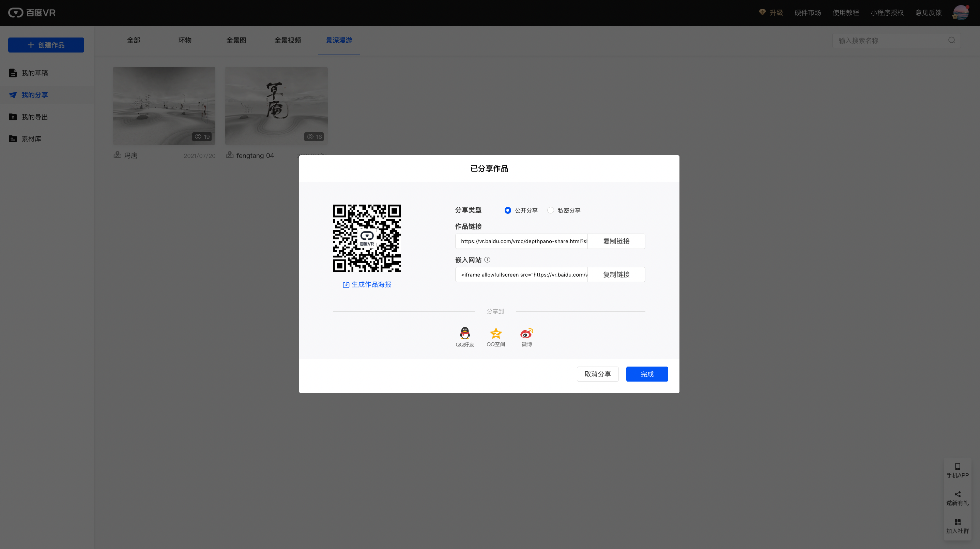This screenshot has width=980, height=549.
Task: Click the iframe embed code field
Action: coord(522,274)
